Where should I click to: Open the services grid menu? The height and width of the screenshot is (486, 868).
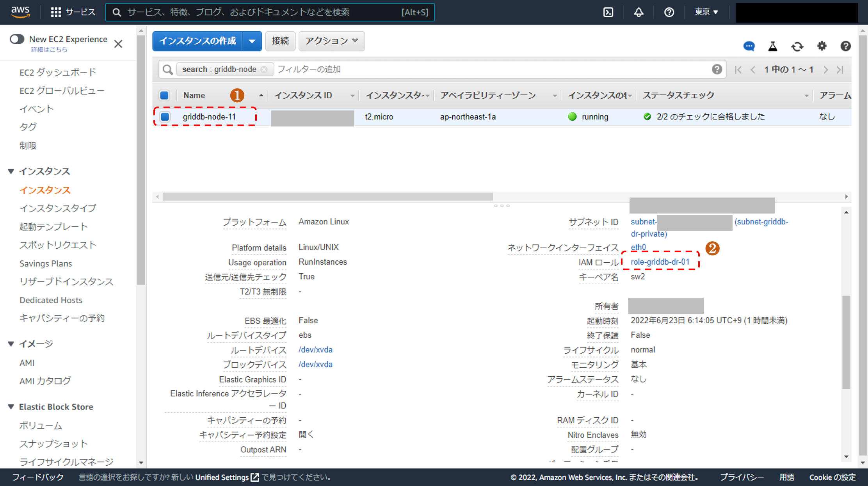coord(56,12)
